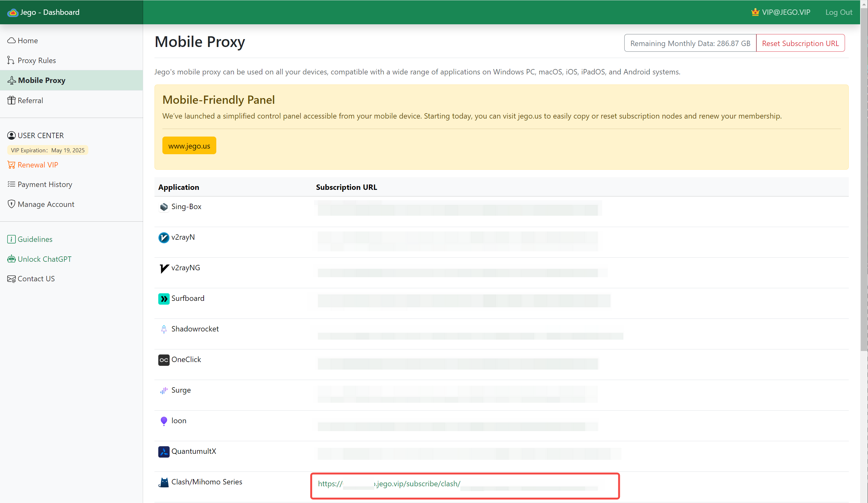This screenshot has height=503, width=868.
Task: Open Proxy Rules in sidebar
Action: pyautogui.click(x=37, y=61)
